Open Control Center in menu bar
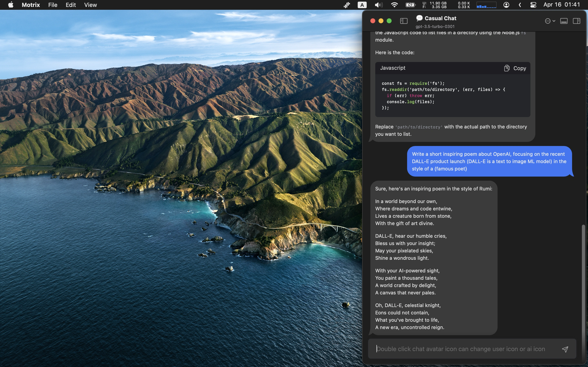588x367 pixels. pos(533,5)
